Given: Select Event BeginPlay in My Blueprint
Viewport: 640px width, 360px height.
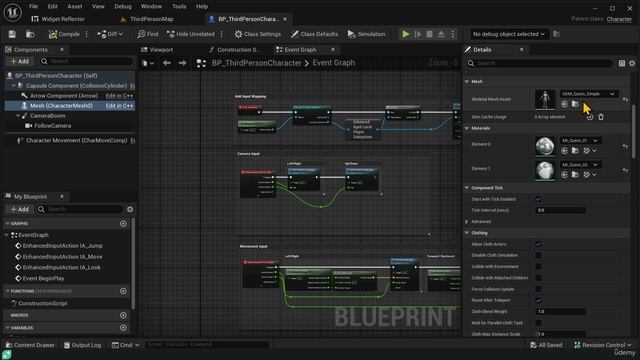Looking at the screenshot, I should click(43, 278).
